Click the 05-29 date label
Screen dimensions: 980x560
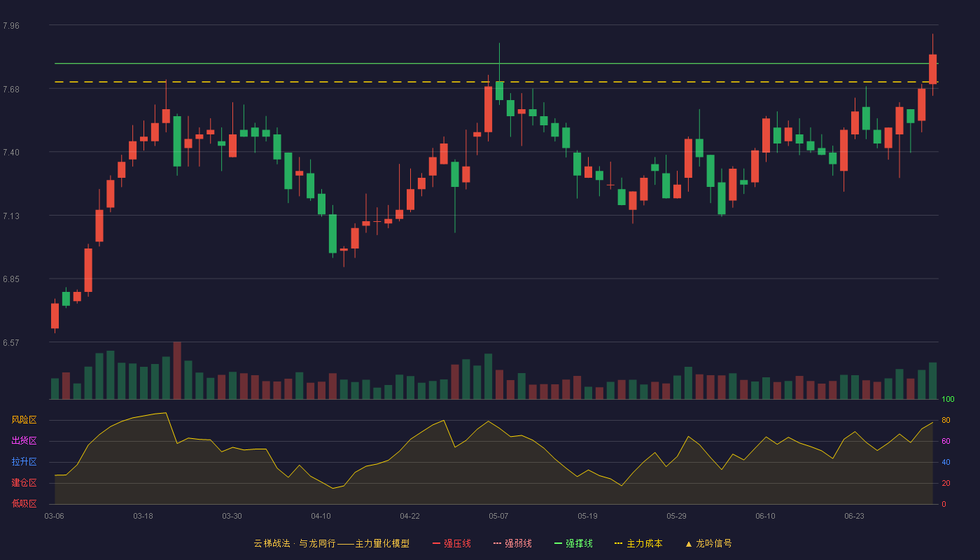(676, 516)
